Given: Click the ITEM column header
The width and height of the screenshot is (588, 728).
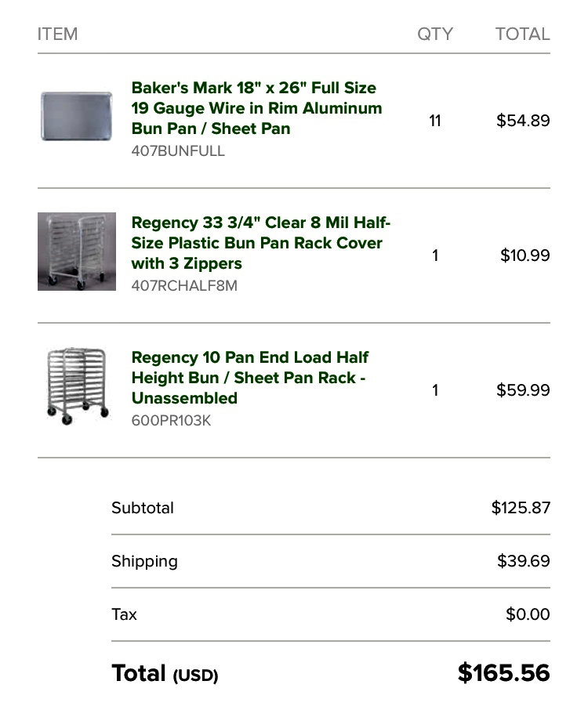Looking at the screenshot, I should coord(57,34).
